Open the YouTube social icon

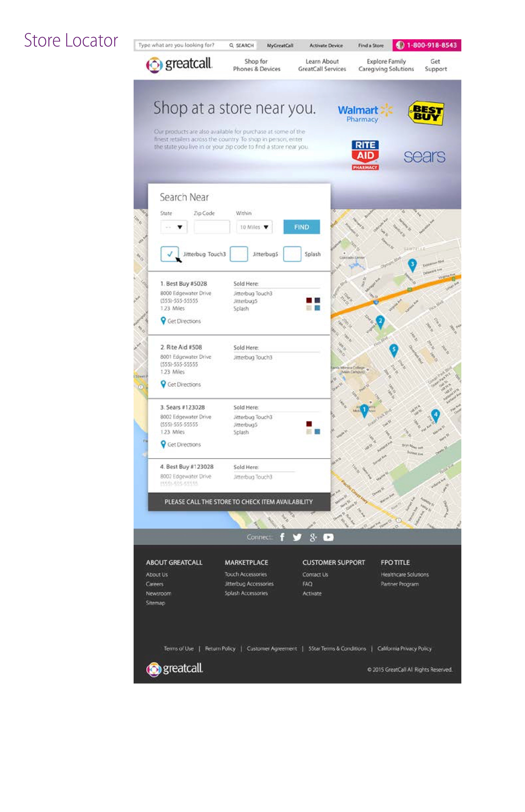click(x=328, y=537)
